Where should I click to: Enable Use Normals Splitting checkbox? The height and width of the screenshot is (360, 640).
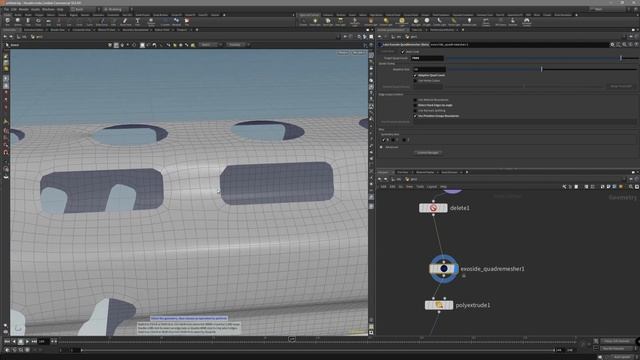click(x=415, y=111)
